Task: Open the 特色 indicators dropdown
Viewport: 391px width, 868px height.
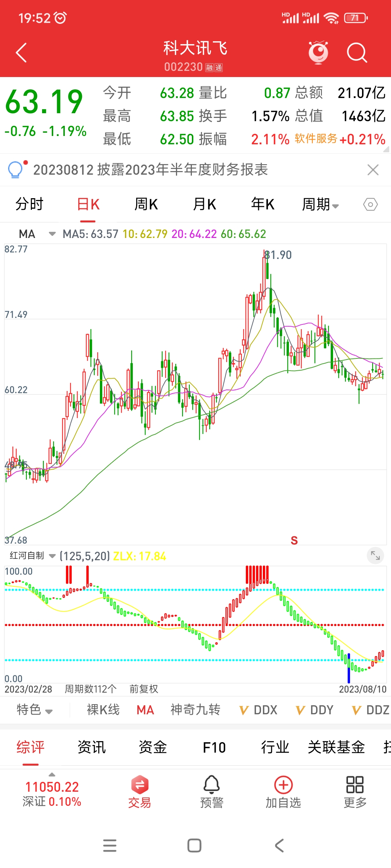Action: pyautogui.click(x=35, y=710)
